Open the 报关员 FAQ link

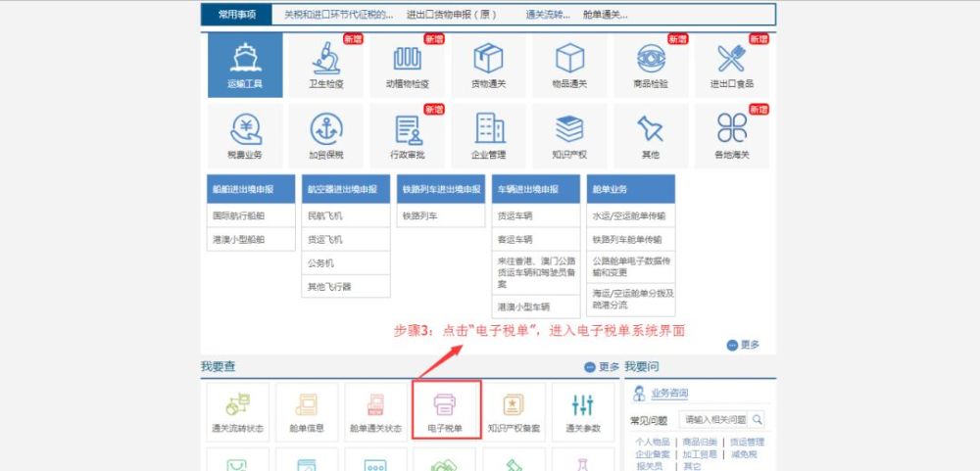(x=649, y=466)
